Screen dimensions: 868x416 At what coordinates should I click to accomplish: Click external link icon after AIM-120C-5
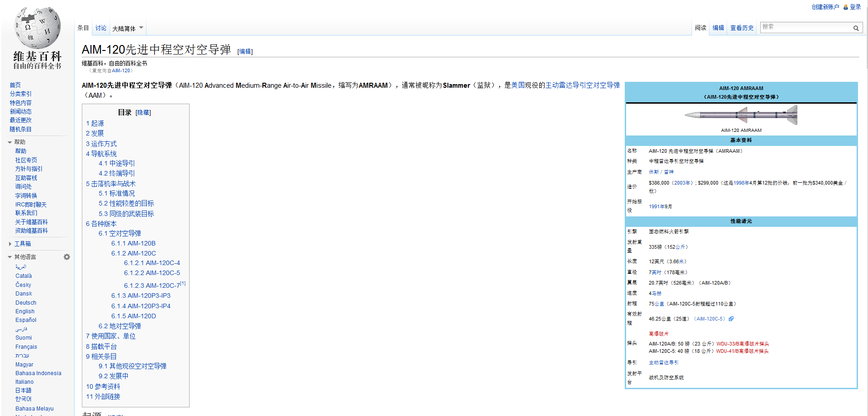731,319
